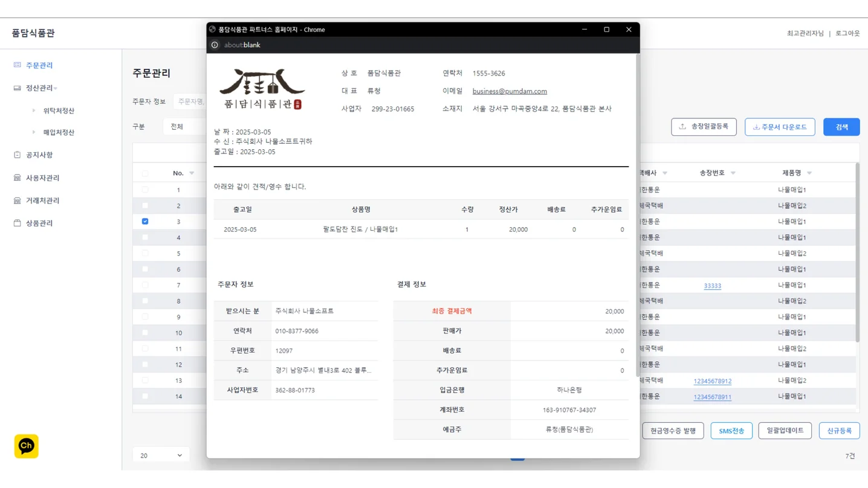Image resolution: width=868 pixels, height=488 pixels.
Task: Click business@pumdam.com email link in popup
Action: click(x=510, y=91)
